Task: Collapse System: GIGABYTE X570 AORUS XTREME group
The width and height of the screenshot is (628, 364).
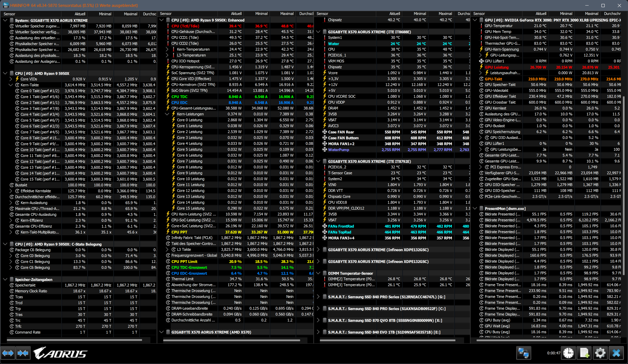Action: pyautogui.click(x=5, y=20)
